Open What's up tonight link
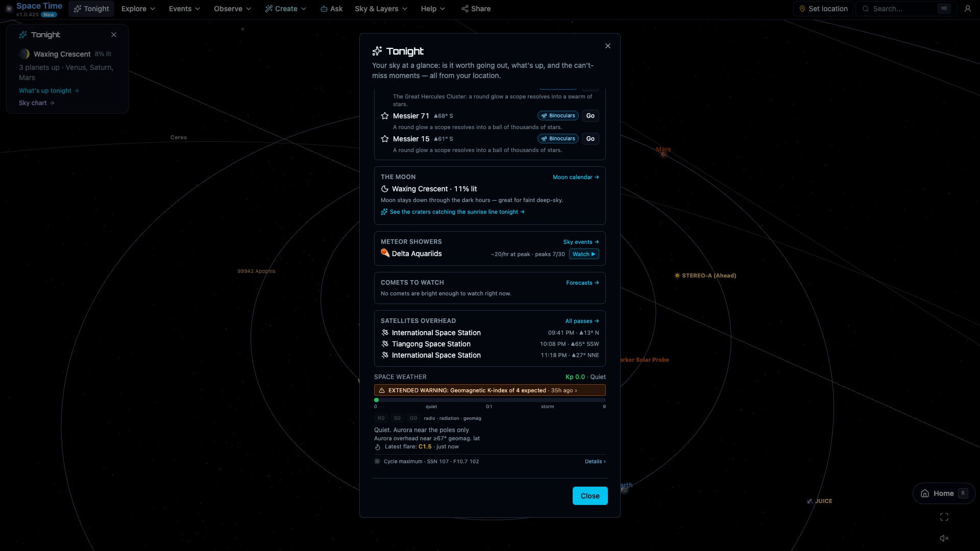The width and height of the screenshot is (980, 551). click(49, 91)
